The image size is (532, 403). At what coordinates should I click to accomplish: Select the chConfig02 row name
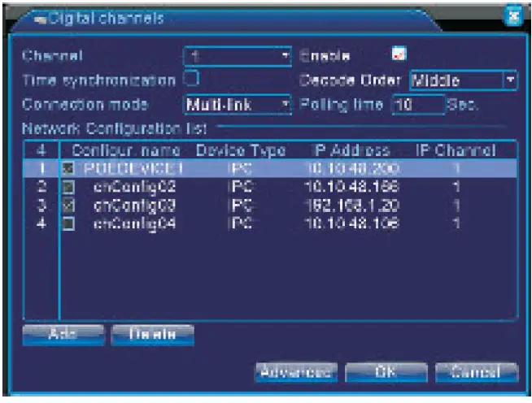pos(134,188)
